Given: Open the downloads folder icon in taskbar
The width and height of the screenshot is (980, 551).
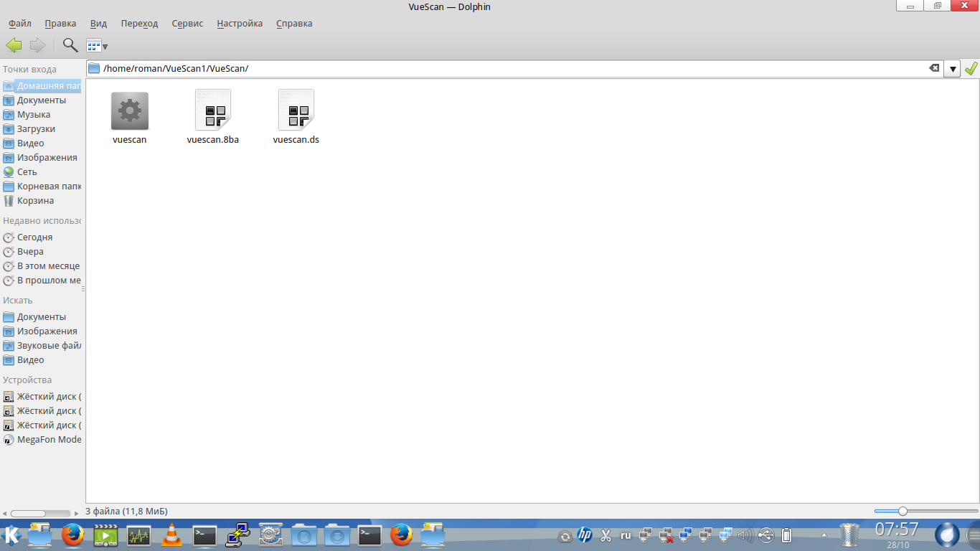Looking at the screenshot, I should pos(336,535).
